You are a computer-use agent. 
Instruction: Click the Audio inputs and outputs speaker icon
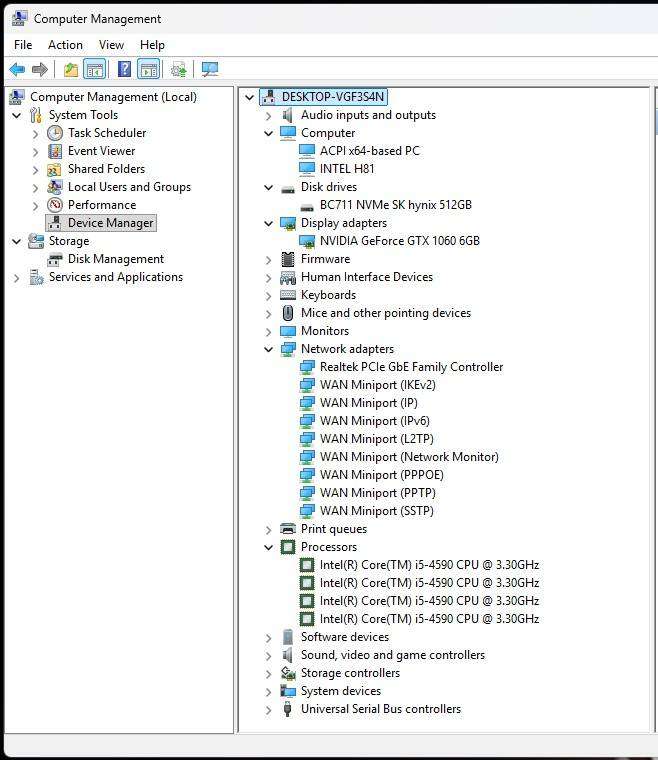tap(288, 115)
